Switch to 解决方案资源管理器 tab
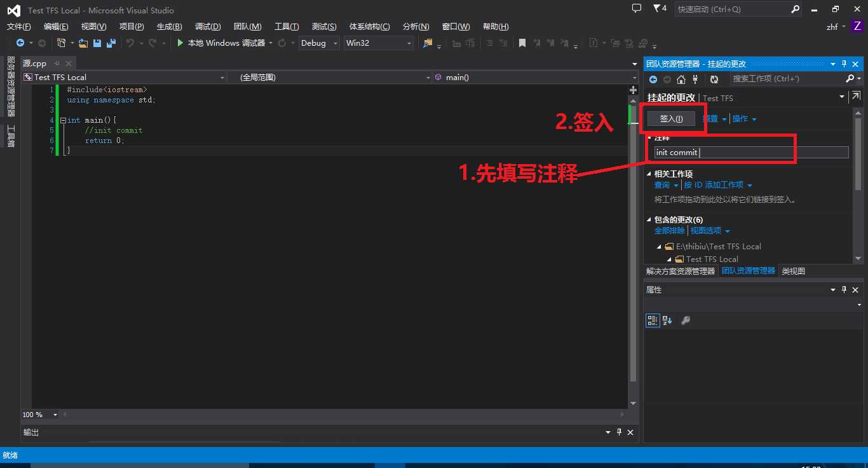The width and height of the screenshot is (868, 468). (681, 271)
